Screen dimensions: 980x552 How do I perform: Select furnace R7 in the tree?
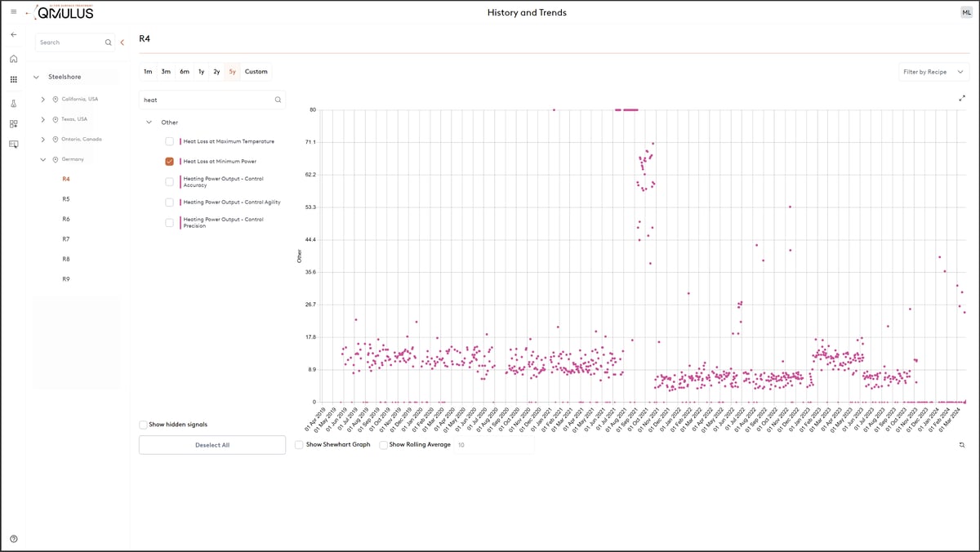[x=66, y=239]
